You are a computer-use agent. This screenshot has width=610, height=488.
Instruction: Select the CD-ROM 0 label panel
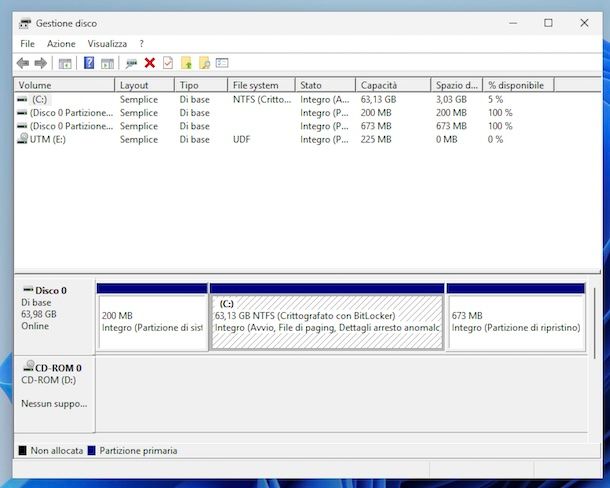point(54,393)
